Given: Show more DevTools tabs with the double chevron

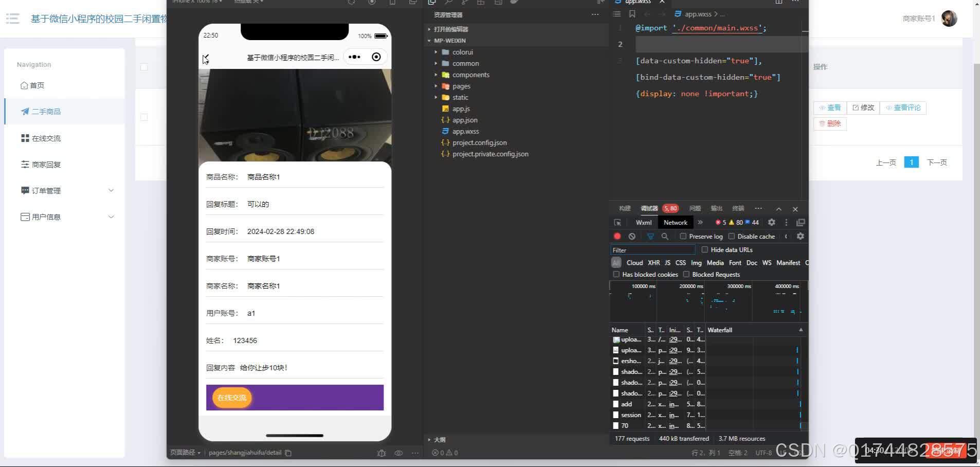Looking at the screenshot, I should pos(700,222).
